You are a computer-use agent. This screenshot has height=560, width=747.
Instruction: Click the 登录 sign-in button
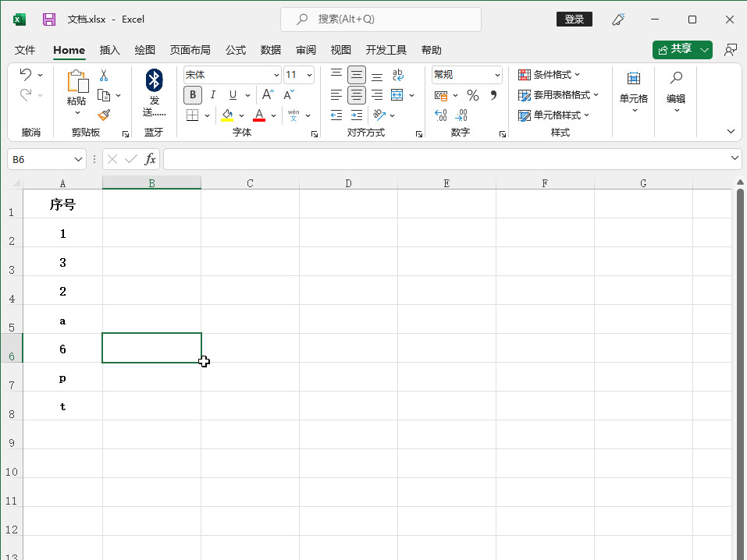574,19
